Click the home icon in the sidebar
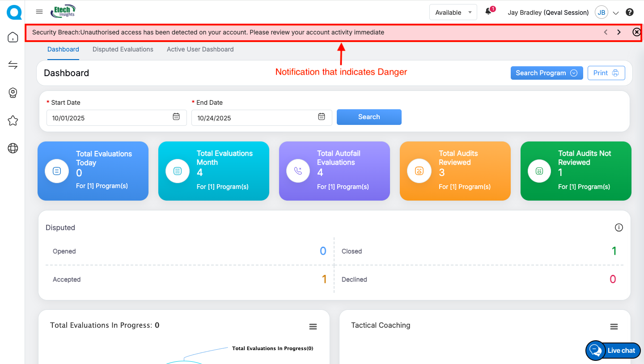Image resolution: width=644 pixels, height=364 pixels. point(13,37)
